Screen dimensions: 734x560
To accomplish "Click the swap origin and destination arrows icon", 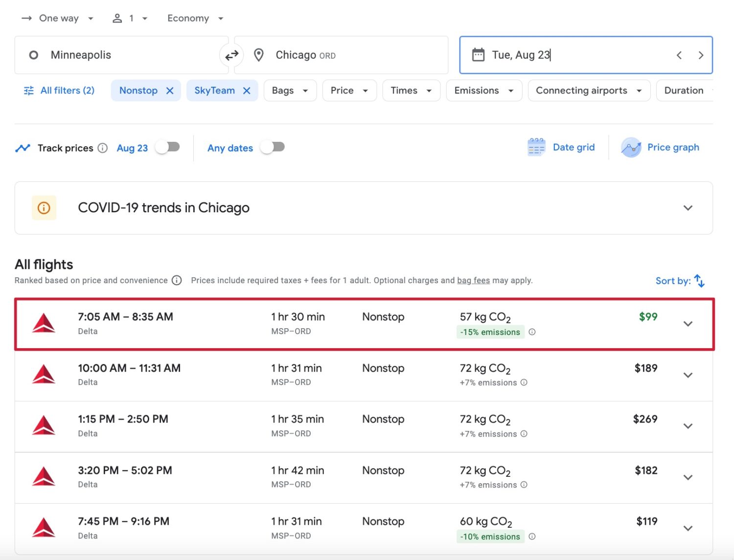I will click(231, 55).
